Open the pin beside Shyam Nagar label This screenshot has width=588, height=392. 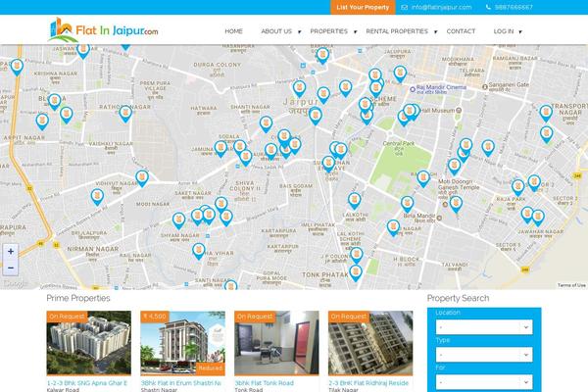(x=178, y=220)
